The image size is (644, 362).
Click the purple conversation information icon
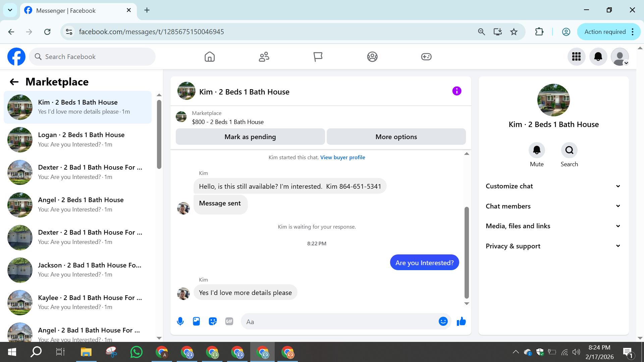pyautogui.click(x=457, y=91)
